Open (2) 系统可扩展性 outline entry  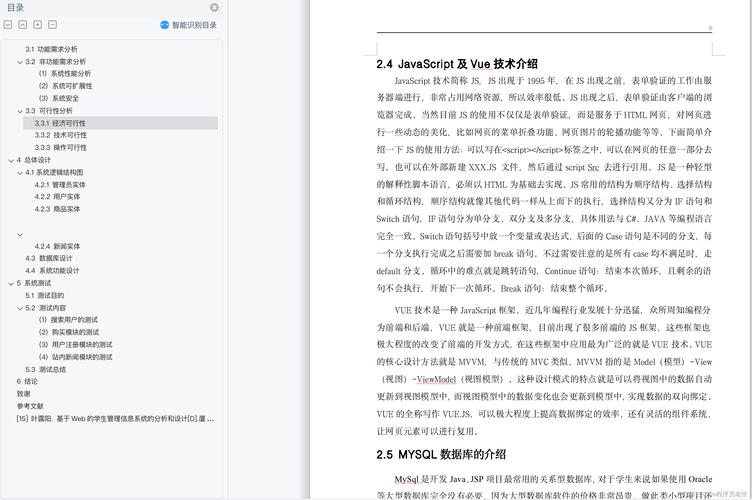coord(65,86)
